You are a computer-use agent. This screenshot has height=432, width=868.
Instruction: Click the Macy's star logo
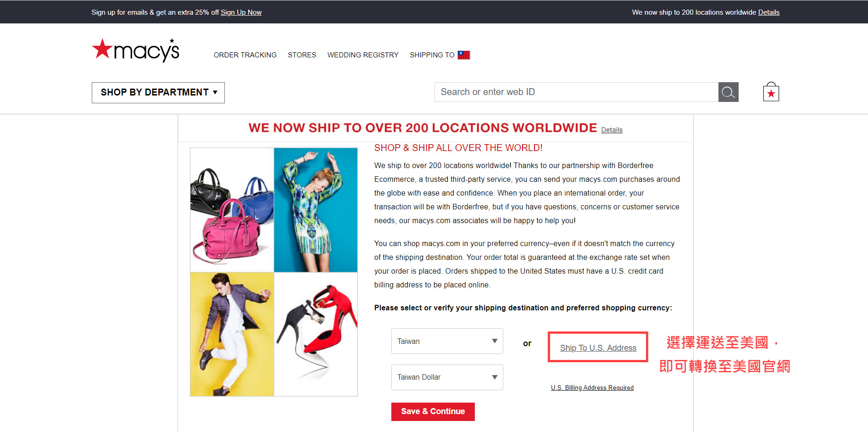(135, 50)
